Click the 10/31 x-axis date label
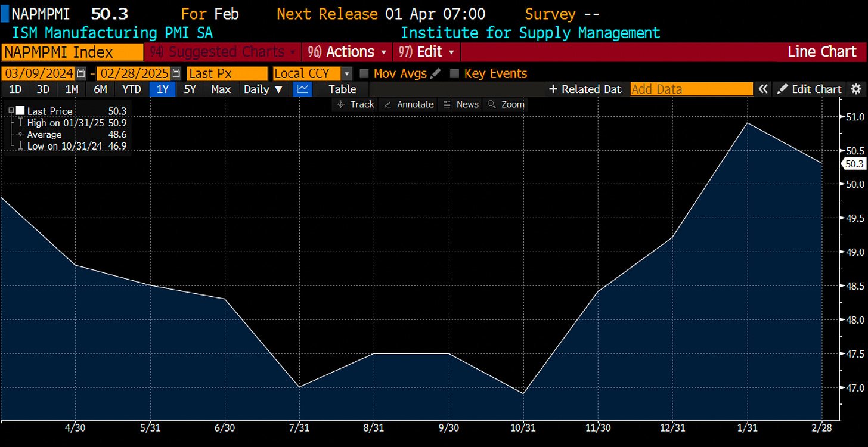The width and height of the screenshot is (868, 447). [522, 428]
